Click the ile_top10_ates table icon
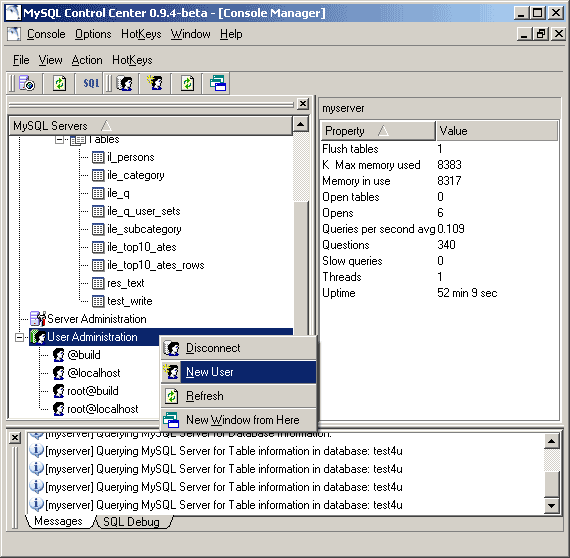 pos(98,247)
